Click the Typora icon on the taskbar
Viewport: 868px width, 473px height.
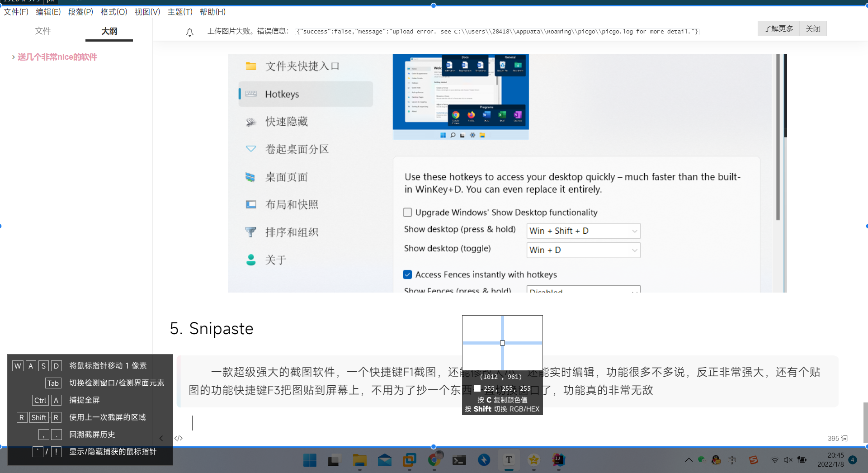(x=509, y=460)
